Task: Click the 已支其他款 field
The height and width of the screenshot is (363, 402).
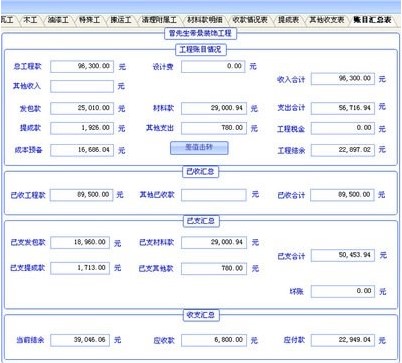Action: point(214,269)
